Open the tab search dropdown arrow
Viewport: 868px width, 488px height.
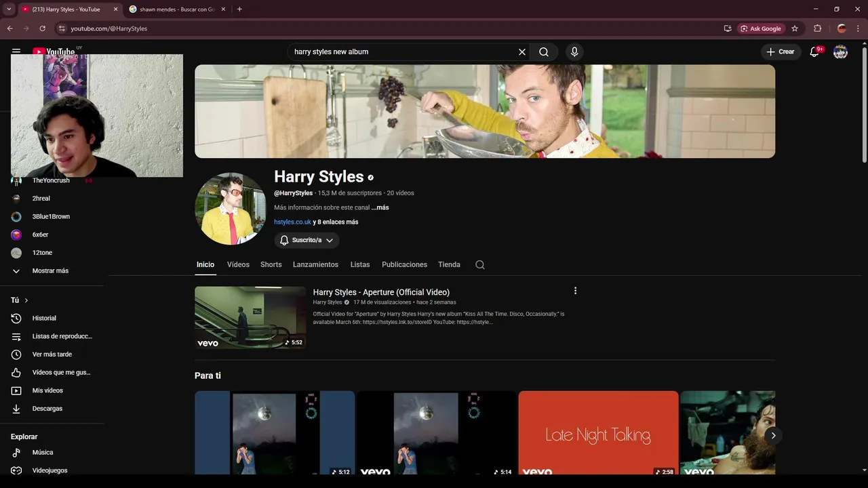point(9,9)
